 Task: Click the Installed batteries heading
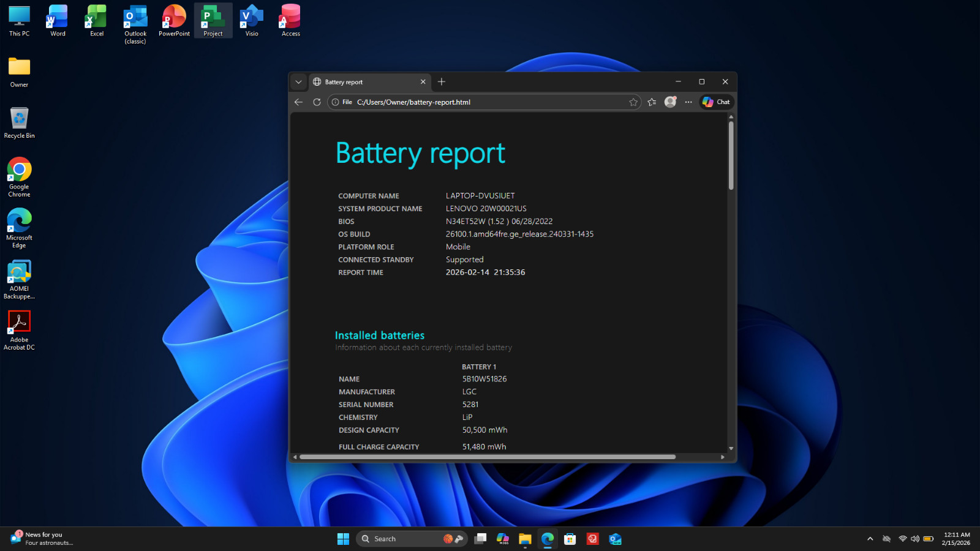380,335
